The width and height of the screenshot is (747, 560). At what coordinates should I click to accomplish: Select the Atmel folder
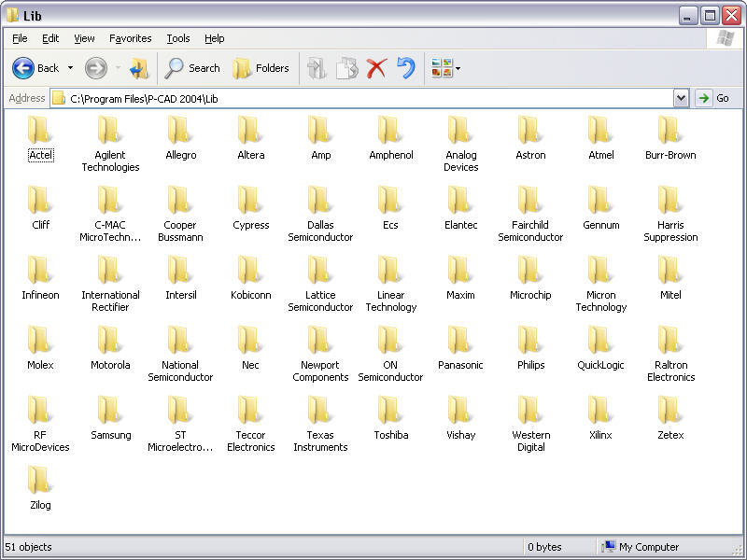click(600, 138)
